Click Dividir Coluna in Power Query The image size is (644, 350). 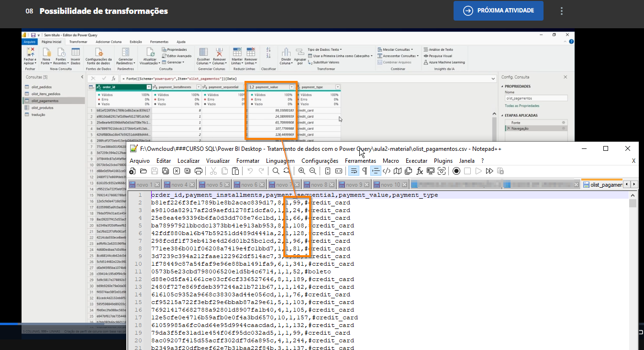(x=286, y=56)
